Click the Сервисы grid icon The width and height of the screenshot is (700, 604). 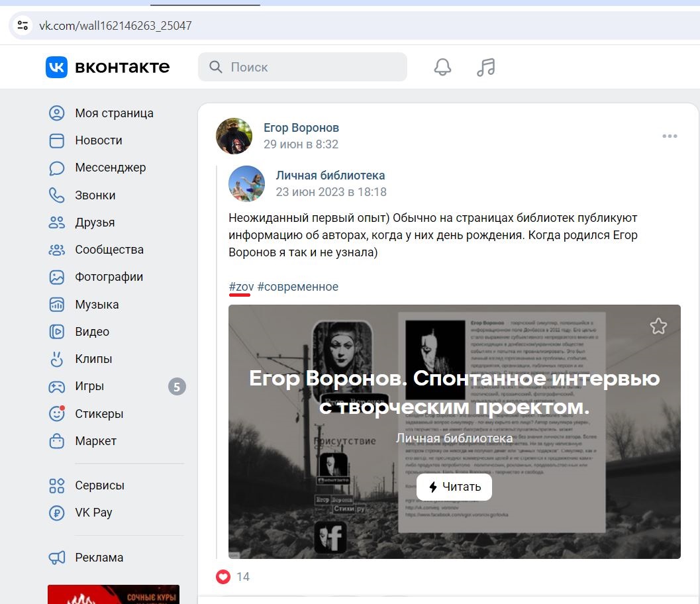[57, 485]
